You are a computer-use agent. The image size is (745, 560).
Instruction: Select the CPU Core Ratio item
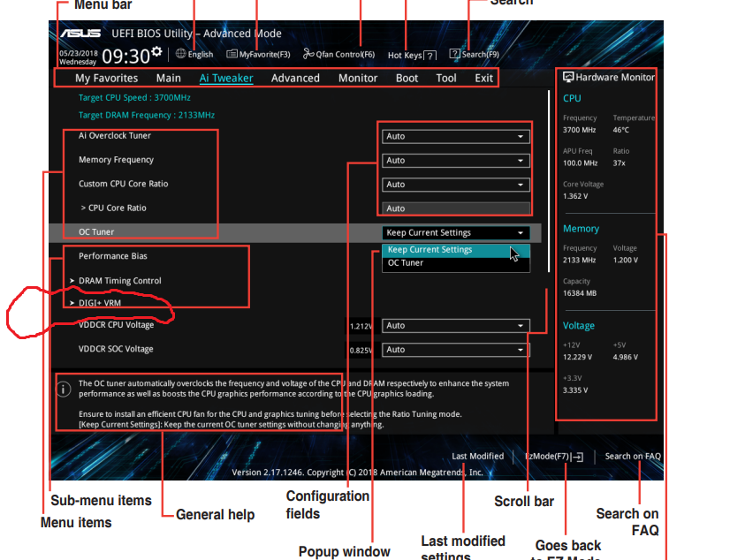pyautogui.click(x=113, y=208)
